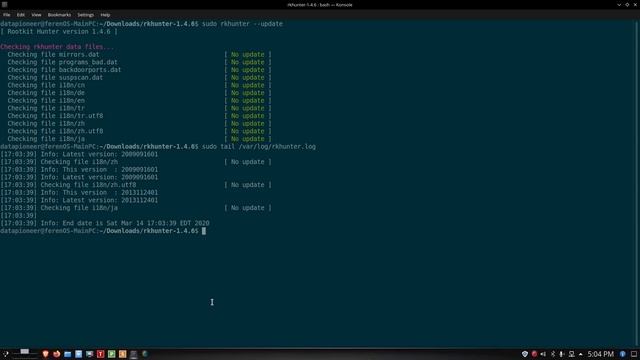Click the blue info tray icon
The height and width of the screenshot is (360, 640).
point(622,354)
